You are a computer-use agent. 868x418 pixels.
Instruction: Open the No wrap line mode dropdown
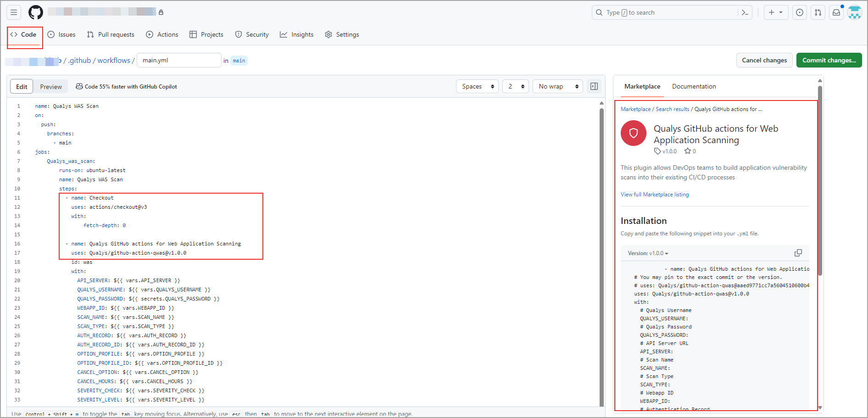tap(558, 86)
